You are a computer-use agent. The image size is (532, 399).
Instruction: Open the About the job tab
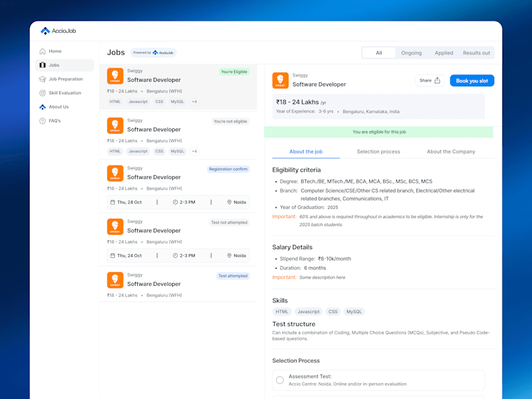(306, 152)
